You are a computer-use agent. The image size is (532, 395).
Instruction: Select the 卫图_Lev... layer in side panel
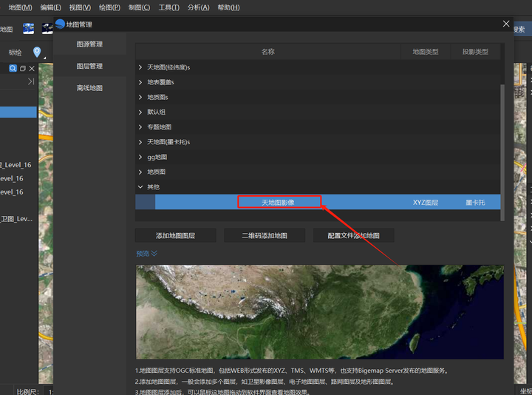pos(16,219)
